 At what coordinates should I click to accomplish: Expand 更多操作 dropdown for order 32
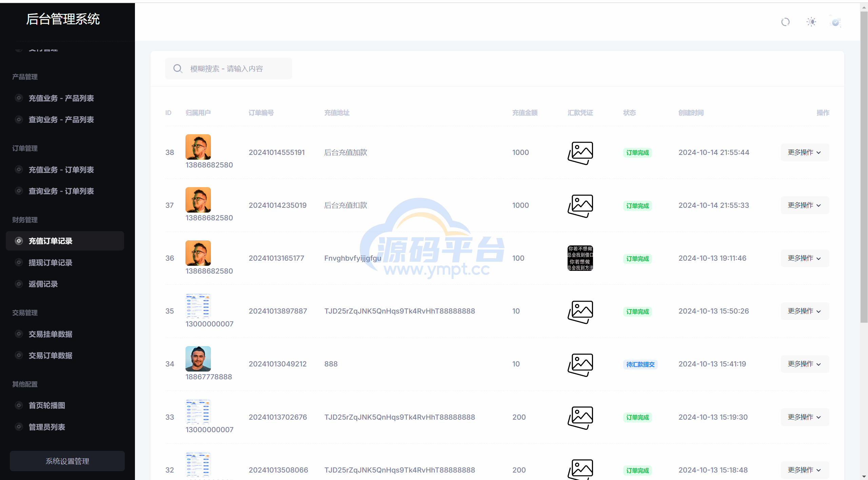(x=805, y=470)
